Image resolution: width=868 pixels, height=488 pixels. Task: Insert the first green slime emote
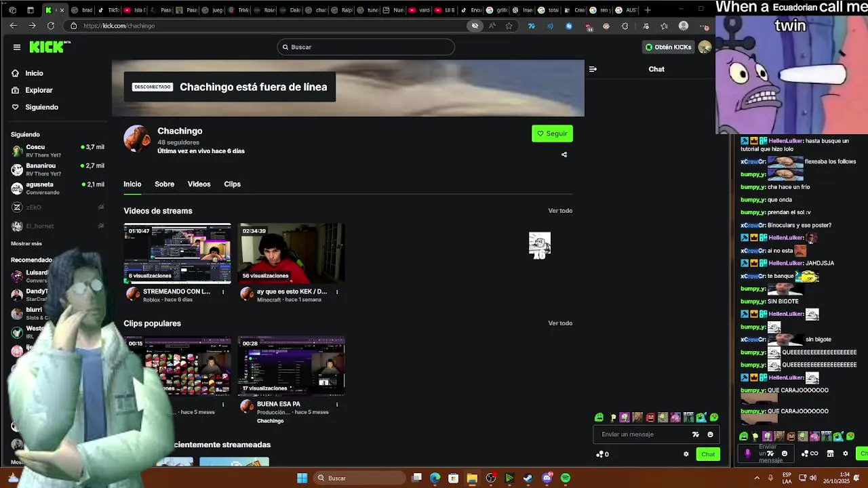599,418
